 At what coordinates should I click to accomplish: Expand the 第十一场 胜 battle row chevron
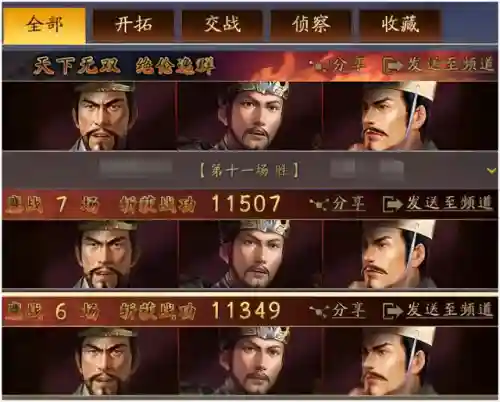click(491, 171)
